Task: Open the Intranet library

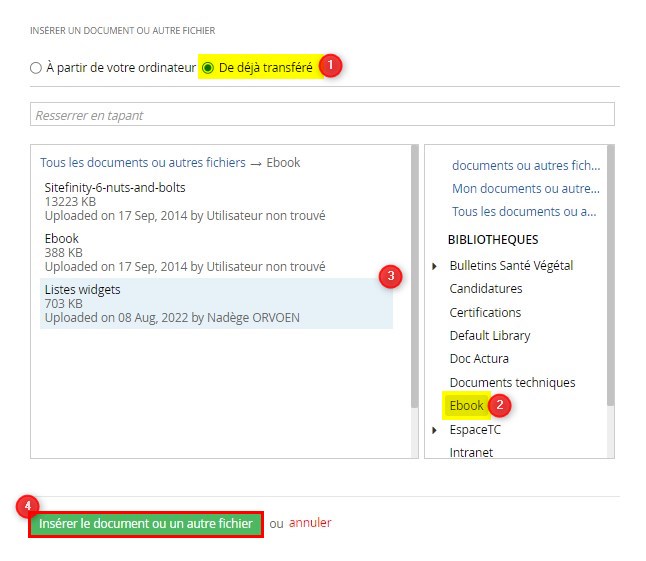Action: click(471, 452)
